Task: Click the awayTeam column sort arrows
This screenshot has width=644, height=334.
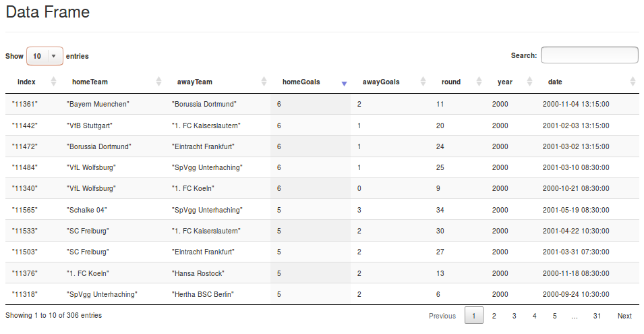Action: point(264,82)
